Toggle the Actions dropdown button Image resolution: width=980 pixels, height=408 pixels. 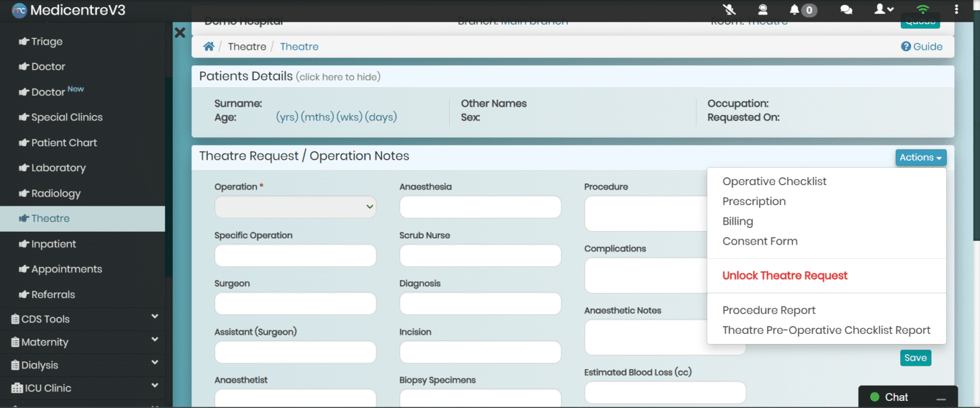(920, 158)
